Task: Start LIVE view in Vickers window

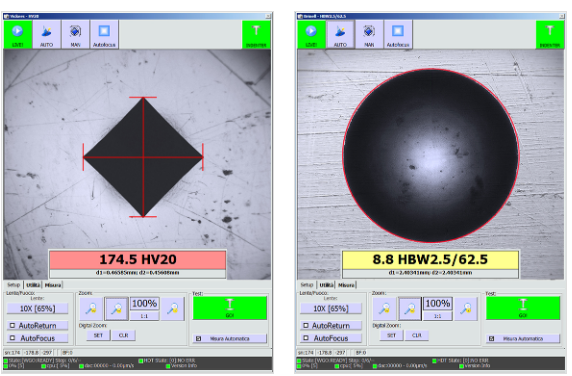Action: click(18, 35)
